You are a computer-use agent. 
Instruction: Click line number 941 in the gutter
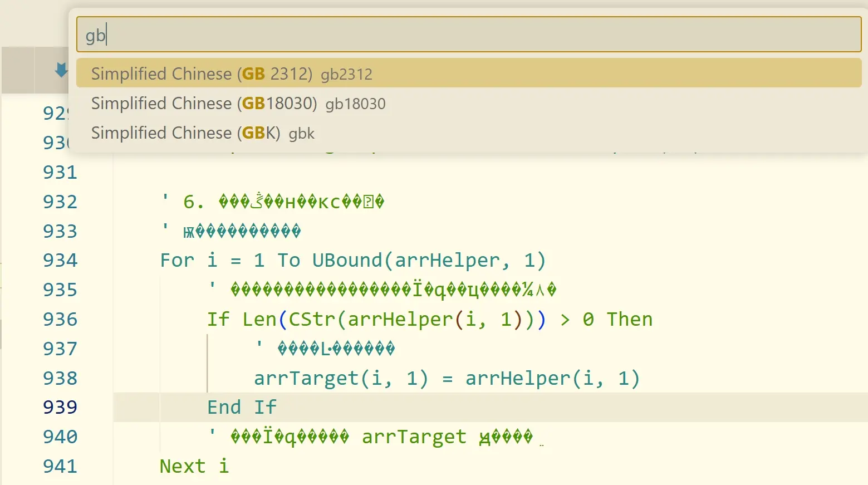coord(60,467)
